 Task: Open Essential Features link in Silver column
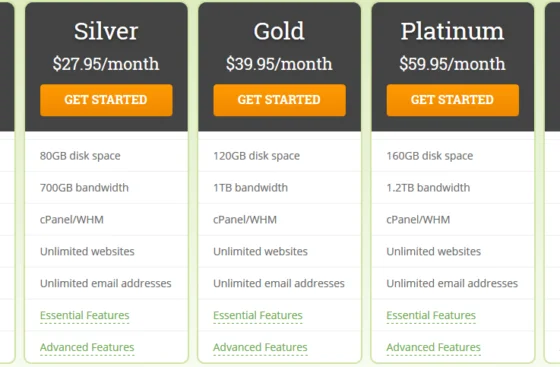(85, 316)
